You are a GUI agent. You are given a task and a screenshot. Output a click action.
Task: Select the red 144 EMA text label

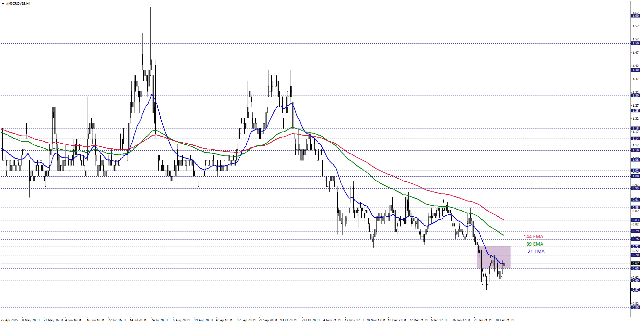pyautogui.click(x=533, y=237)
